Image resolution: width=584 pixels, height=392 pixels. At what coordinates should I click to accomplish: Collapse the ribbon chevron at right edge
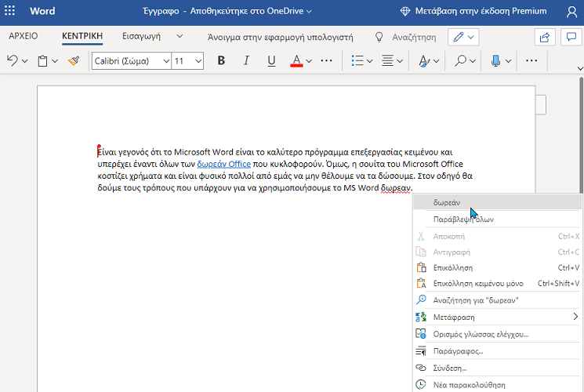pyautogui.click(x=580, y=68)
